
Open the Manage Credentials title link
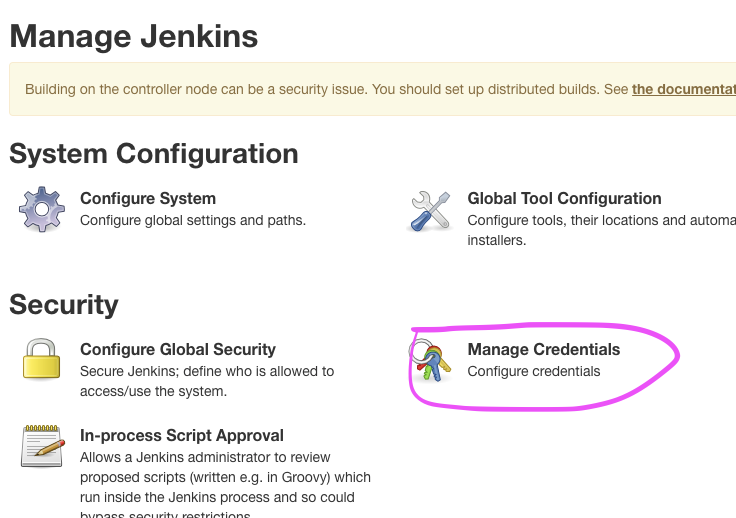point(543,349)
